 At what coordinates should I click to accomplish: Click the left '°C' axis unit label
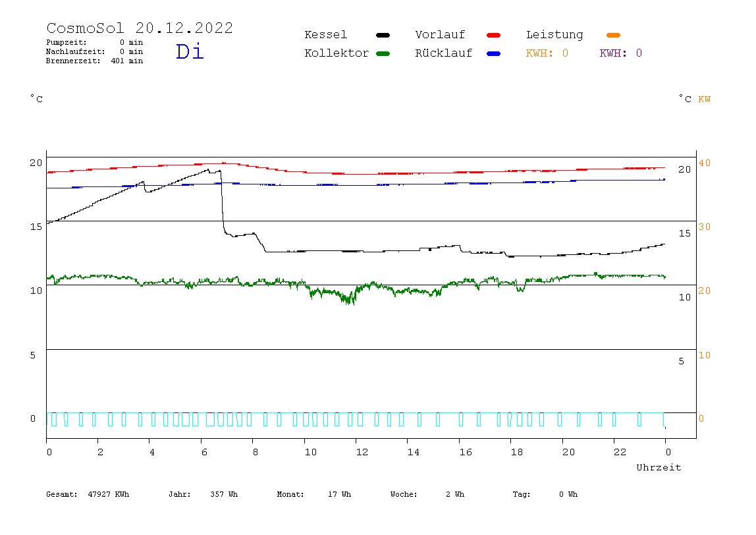coord(37,99)
